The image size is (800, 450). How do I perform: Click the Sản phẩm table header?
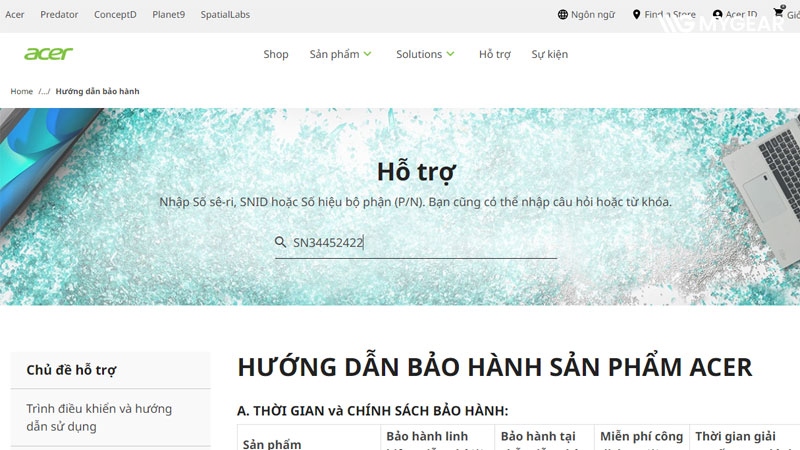click(272, 444)
